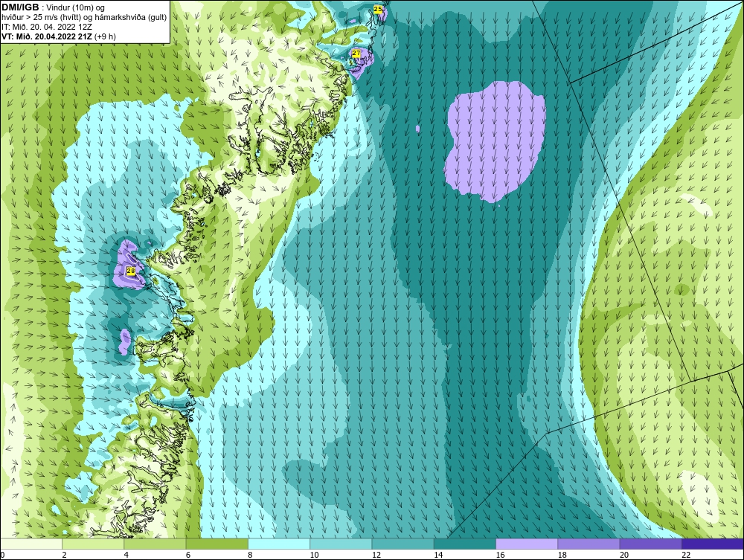This screenshot has width=744, height=560.
Task: Click the legend number 12
Action: point(376,556)
